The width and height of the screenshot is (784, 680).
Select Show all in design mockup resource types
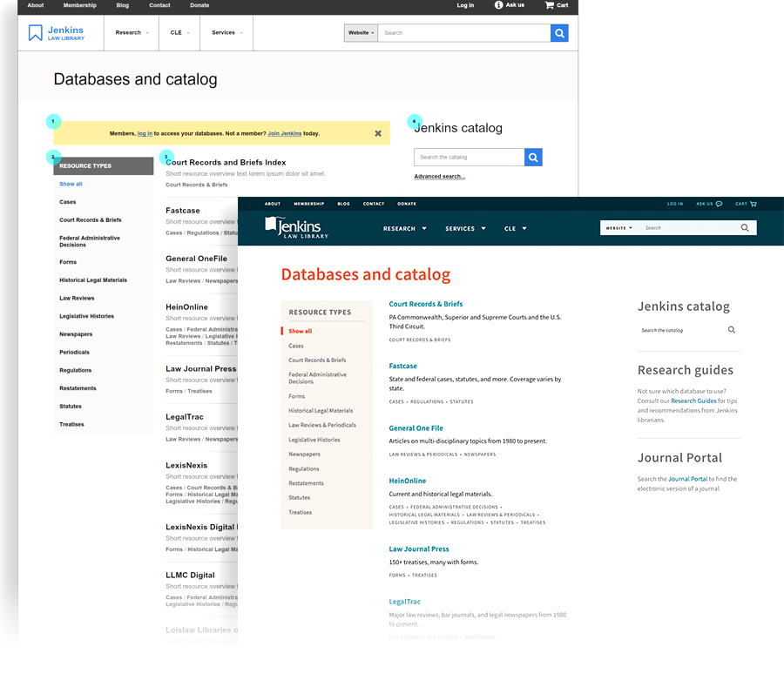(300, 331)
